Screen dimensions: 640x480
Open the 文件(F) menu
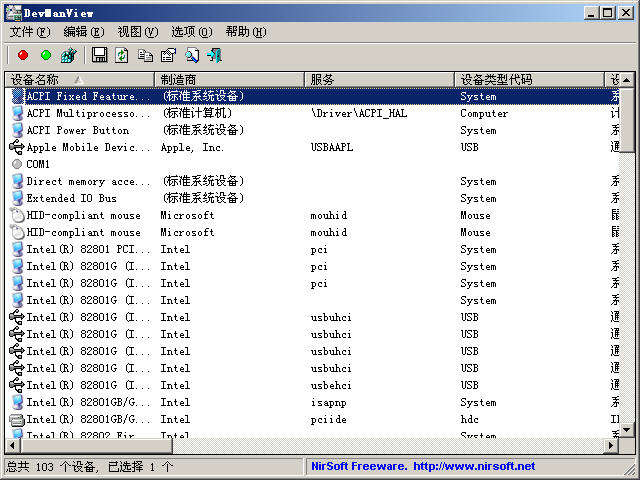28,32
